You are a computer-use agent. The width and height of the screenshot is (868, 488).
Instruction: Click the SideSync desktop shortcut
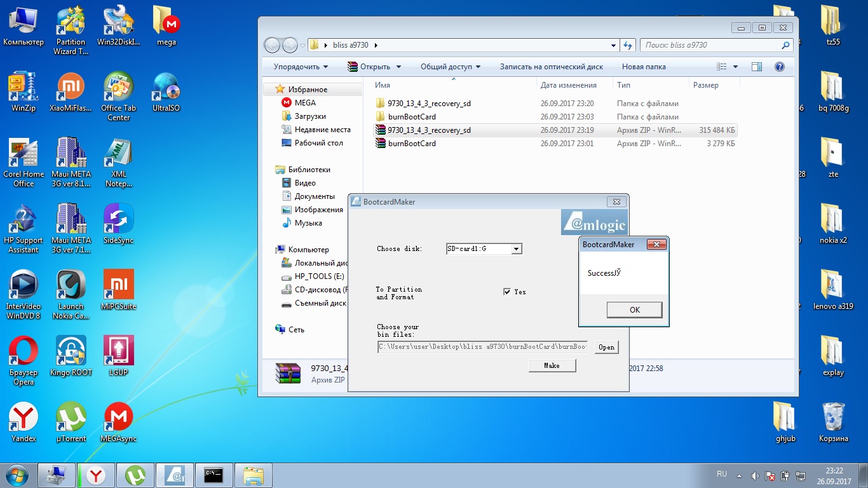coord(118,224)
